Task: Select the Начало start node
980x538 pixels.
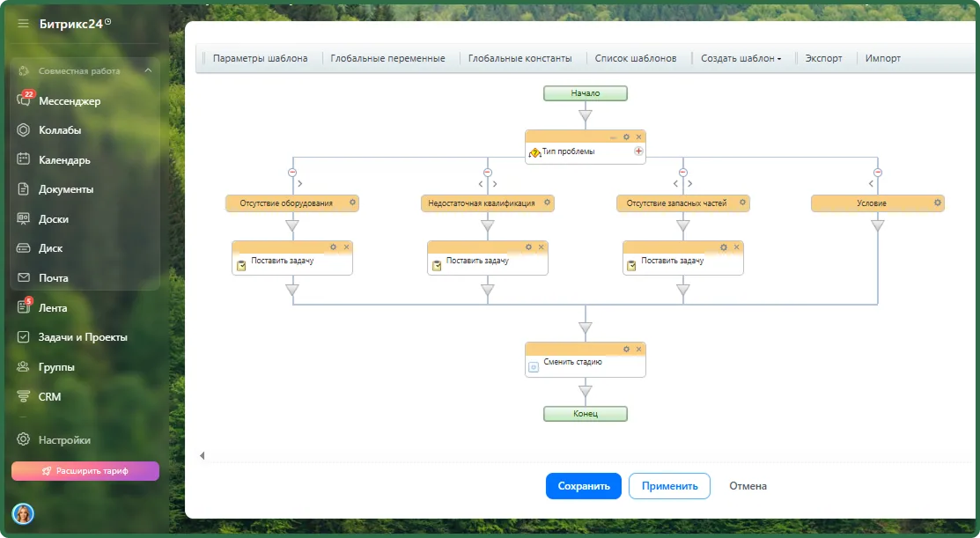Action: 585,93
